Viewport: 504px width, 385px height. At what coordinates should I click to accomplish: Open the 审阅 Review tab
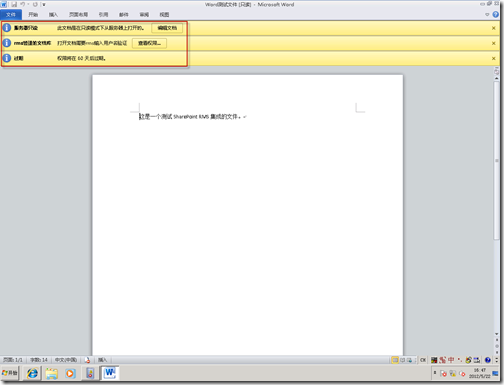(x=144, y=15)
